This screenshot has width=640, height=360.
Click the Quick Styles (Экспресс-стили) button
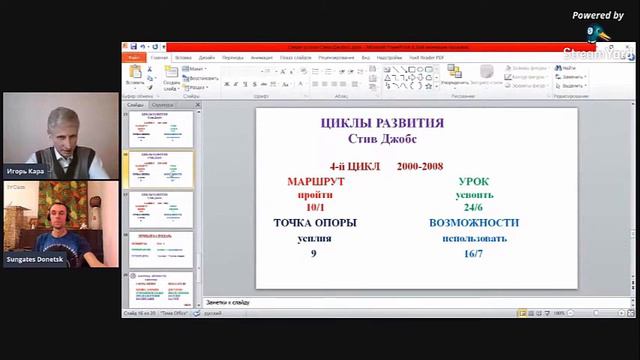click(486, 75)
